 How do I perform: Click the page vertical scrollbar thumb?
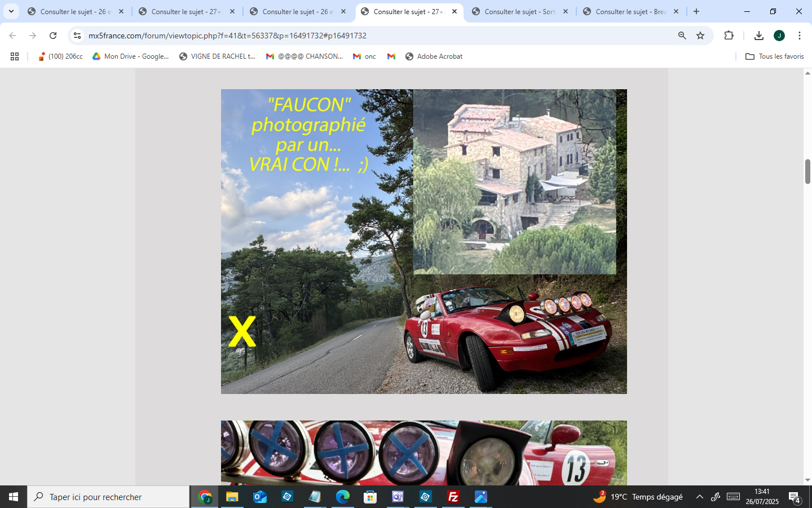(x=807, y=172)
